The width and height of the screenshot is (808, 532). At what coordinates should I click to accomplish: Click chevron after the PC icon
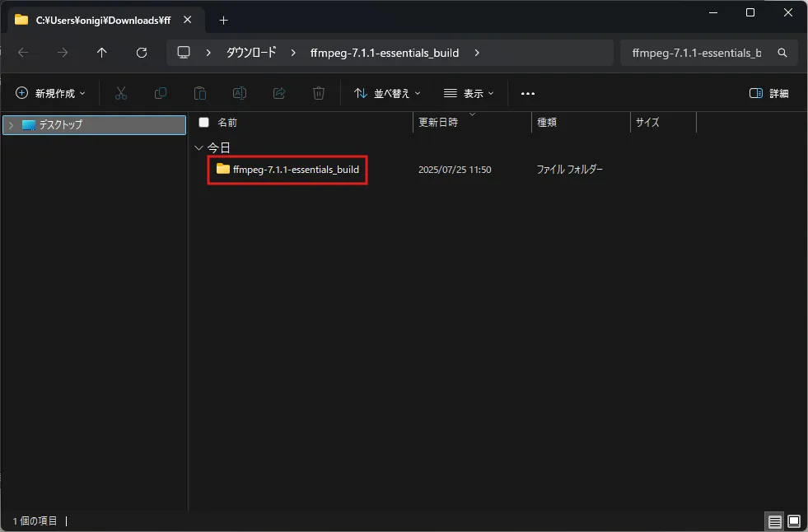(x=208, y=53)
